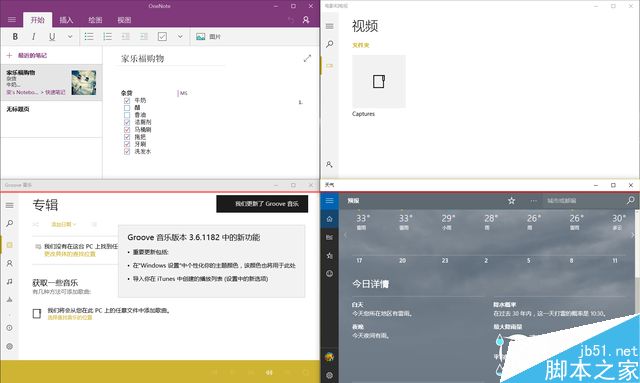Go to weather home forecast icon

[x=329, y=219]
